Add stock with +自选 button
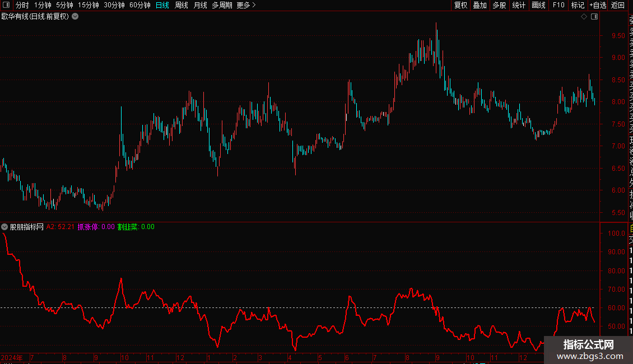Screen dimensions: 633x364 pos(598,5)
